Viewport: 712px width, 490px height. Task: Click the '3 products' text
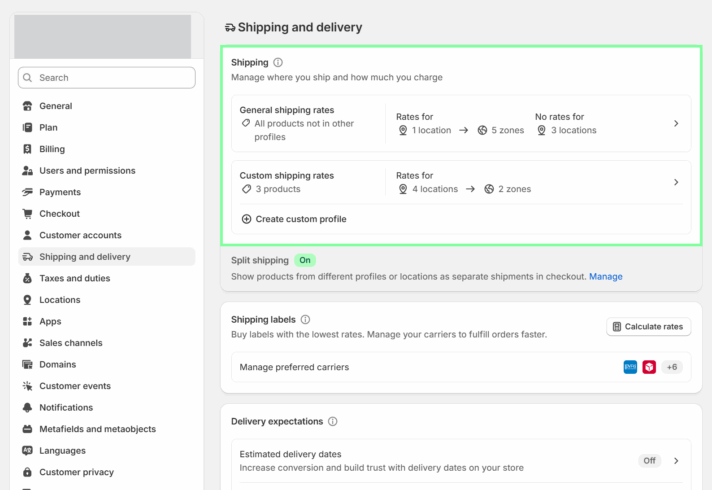(x=278, y=189)
